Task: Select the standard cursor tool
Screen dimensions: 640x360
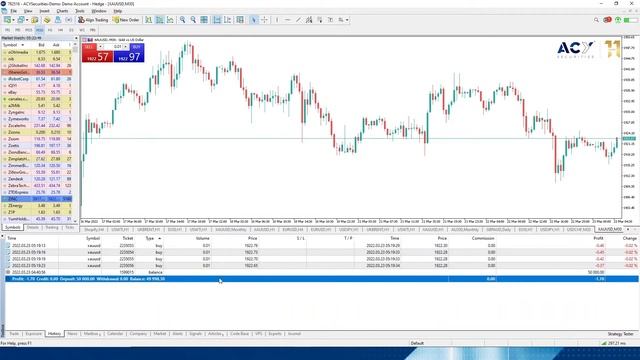Action: click(x=253, y=20)
